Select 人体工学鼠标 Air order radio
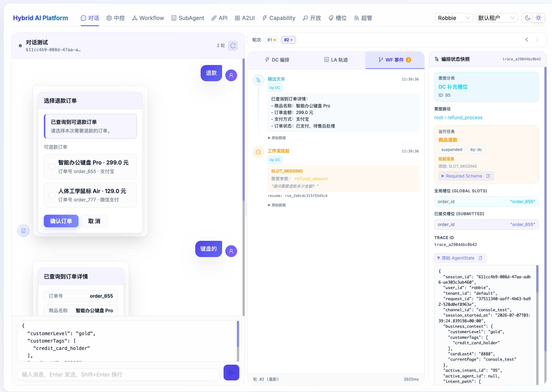The height and width of the screenshot is (392, 552). 52,195
